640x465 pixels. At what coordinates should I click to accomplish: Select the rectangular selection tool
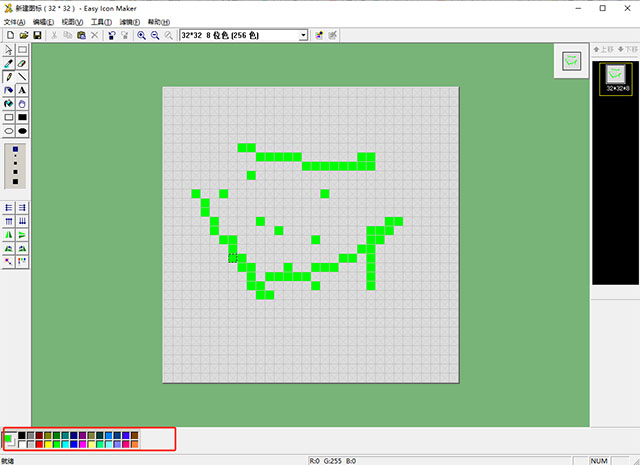click(22, 50)
